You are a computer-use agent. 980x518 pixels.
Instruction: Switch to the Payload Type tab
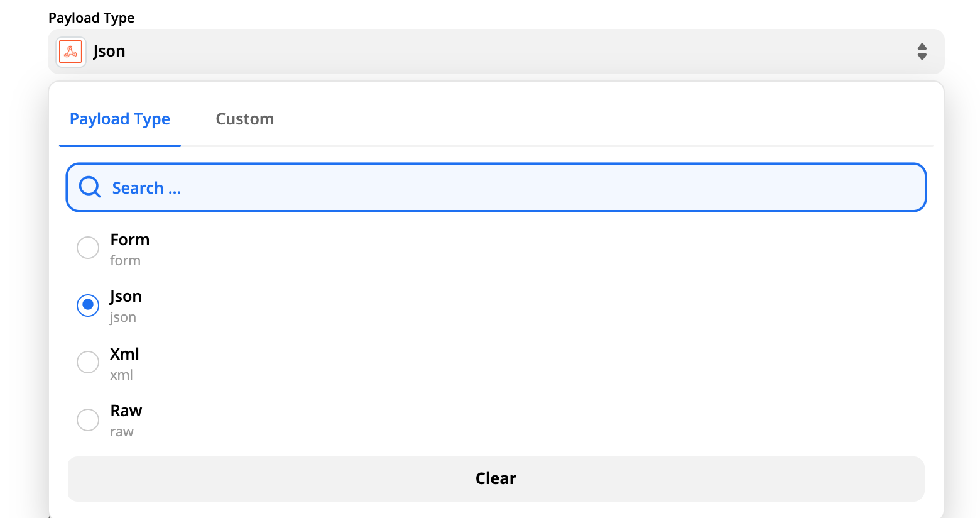click(x=120, y=119)
